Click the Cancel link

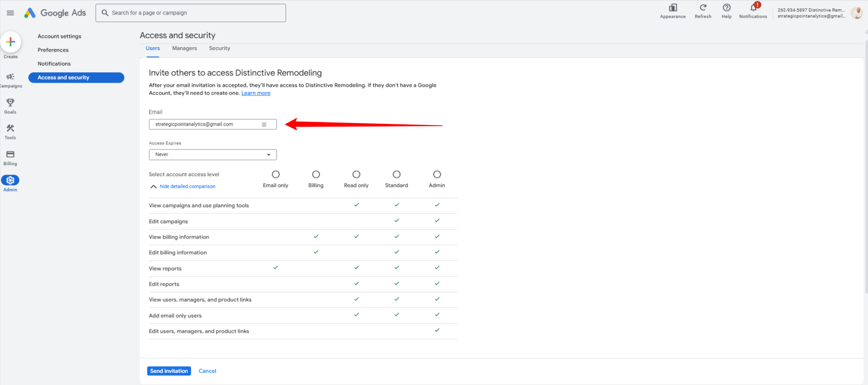(207, 371)
